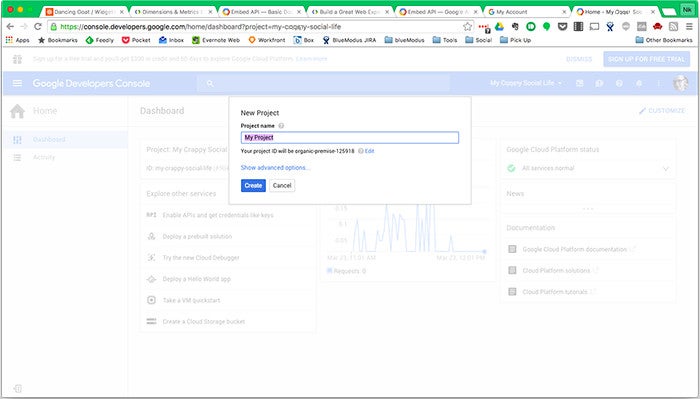Select Dashboard in left sidebar
Image resolution: width=700 pixels, height=399 pixels.
click(65, 140)
